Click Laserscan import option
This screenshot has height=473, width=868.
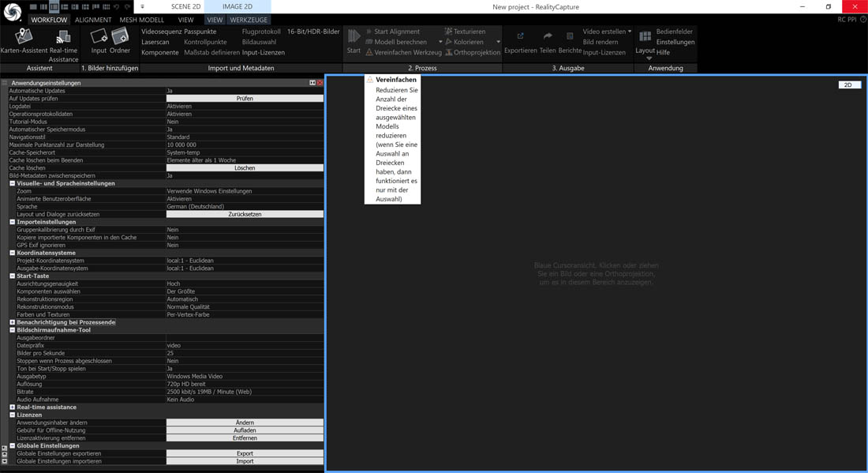coord(155,42)
